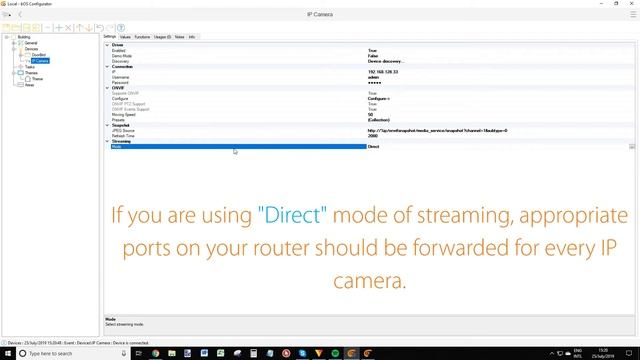The height and width of the screenshot is (360, 640).
Task: Switch to the Settings tab
Action: 109,37
